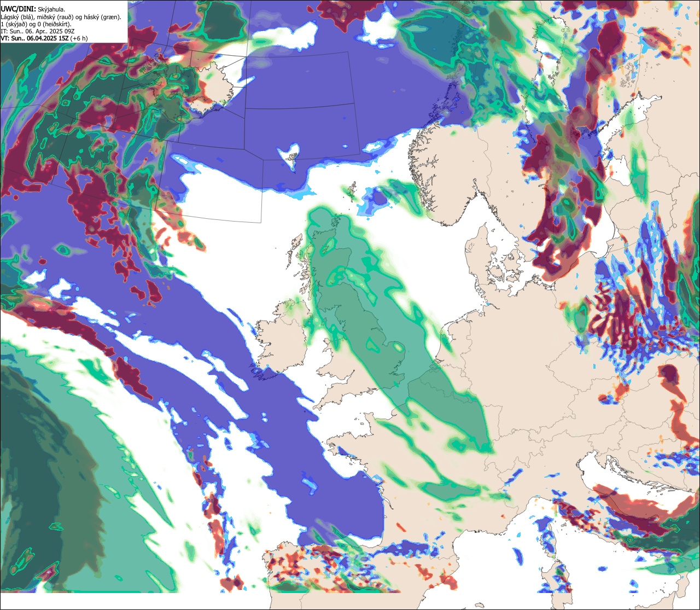The height and width of the screenshot is (610, 700).
Task: Click the word 'Skýjahula.' in the legend
Action: pos(51,10)
